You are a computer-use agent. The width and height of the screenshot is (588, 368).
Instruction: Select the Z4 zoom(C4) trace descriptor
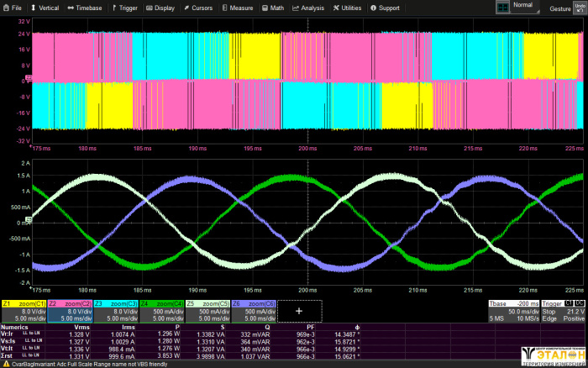[161, 311]
